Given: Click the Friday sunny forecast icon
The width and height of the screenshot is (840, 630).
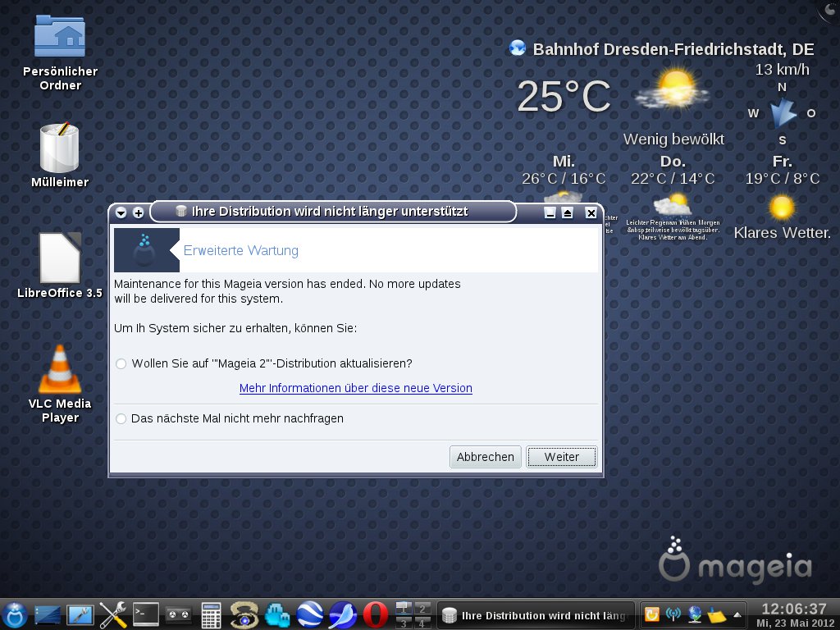Looking at the screenshot, I should tap(782, 208).
